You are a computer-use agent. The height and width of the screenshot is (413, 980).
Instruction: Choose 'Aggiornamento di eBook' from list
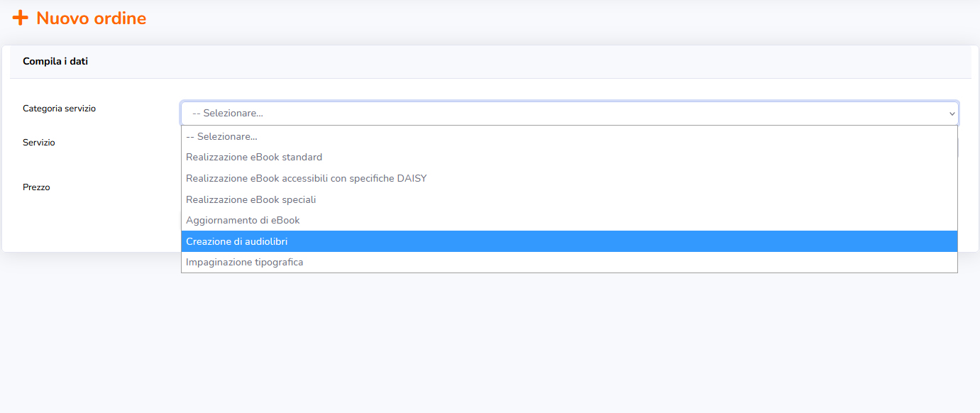click(569, 220)
